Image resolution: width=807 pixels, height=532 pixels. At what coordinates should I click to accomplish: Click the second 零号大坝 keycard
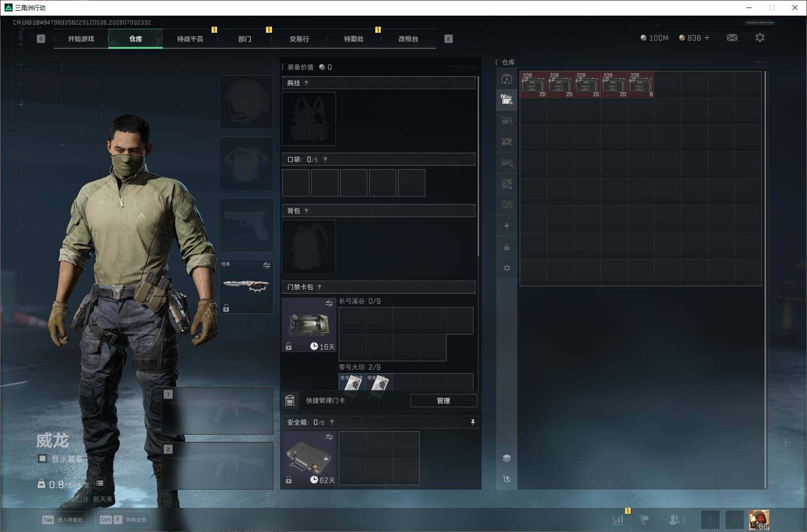[x=379, y=383]
